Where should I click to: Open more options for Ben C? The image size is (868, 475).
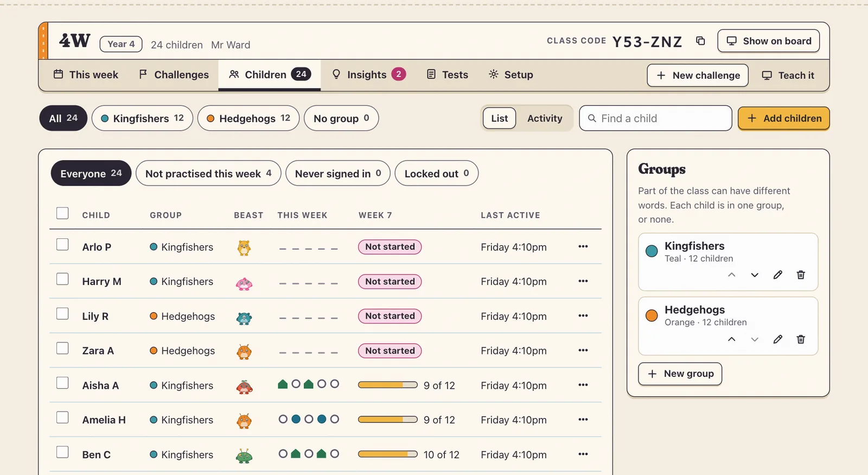pos(583,454)
